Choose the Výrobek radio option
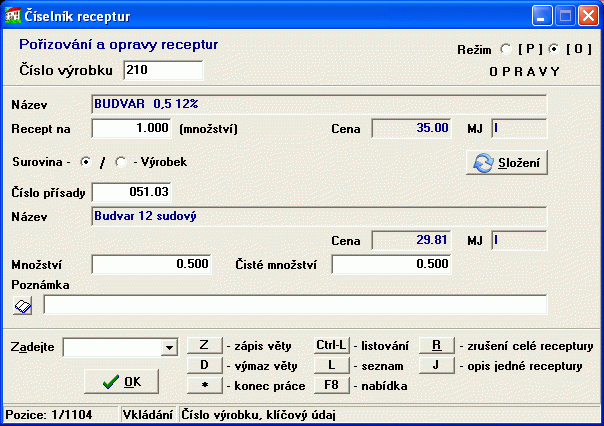 pos(121,161)
